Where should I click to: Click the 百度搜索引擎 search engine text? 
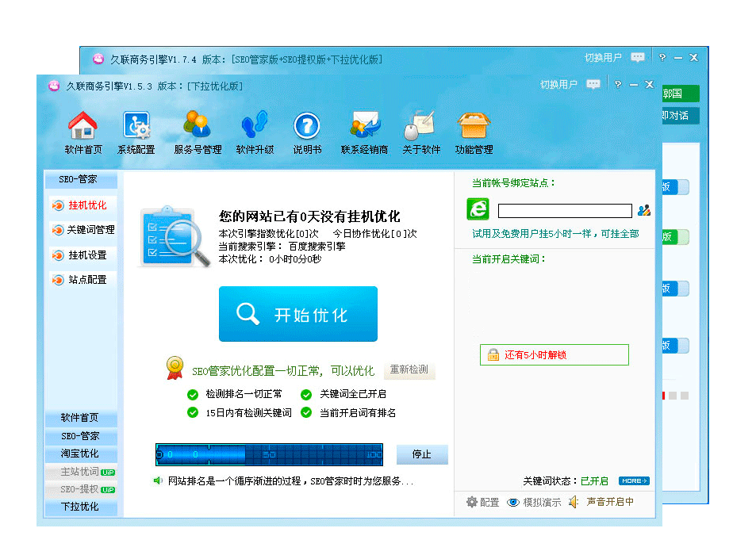pyautogui.click(x=317, y=247)
